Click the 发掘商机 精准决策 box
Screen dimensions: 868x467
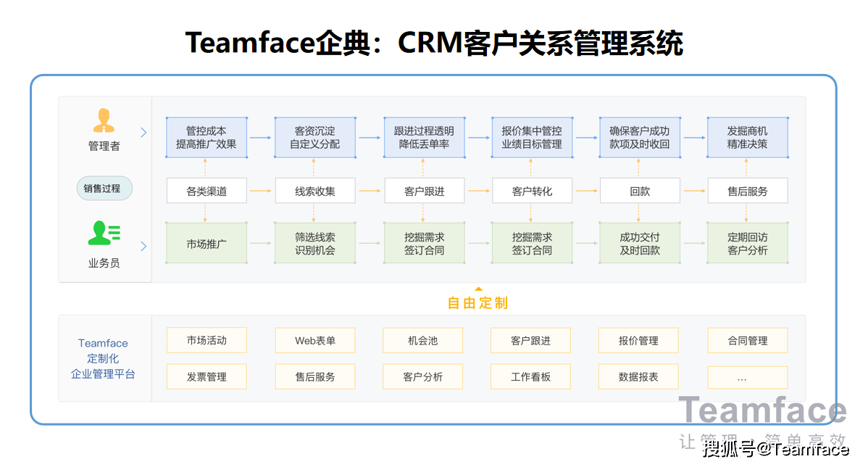(x=747, y=137)
